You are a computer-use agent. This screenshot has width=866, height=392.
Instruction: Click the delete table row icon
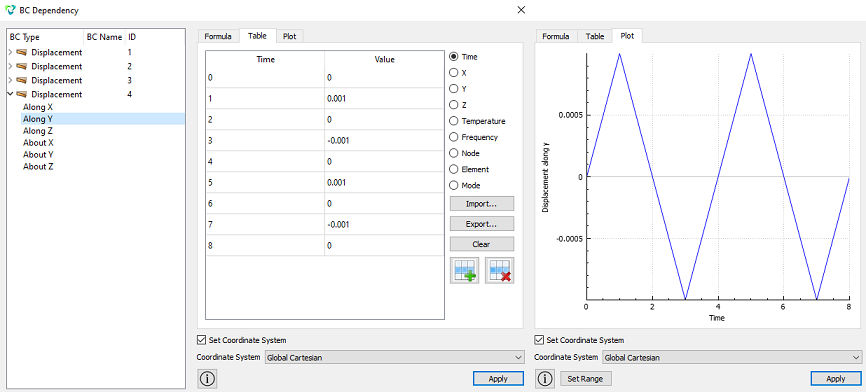499,271
